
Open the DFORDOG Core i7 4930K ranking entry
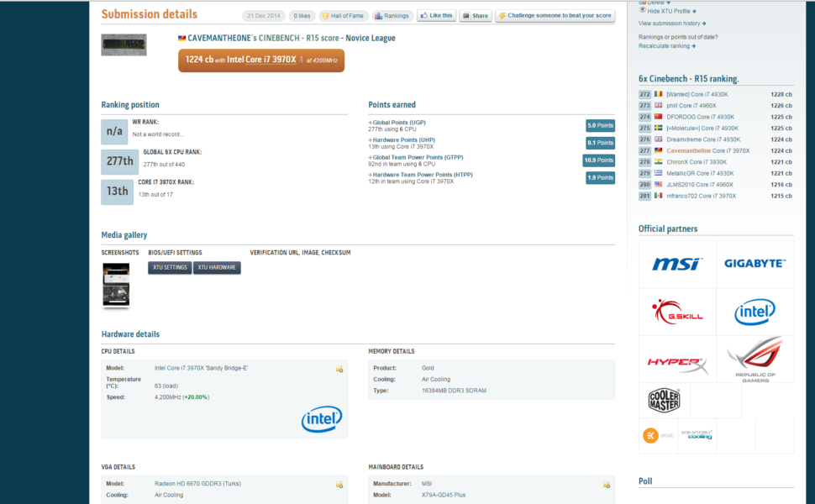(x=700, y=117)
